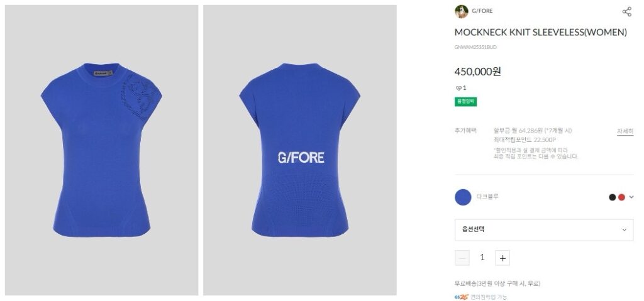Choose the 다크블루 color swatch

(x=463, y=197)
